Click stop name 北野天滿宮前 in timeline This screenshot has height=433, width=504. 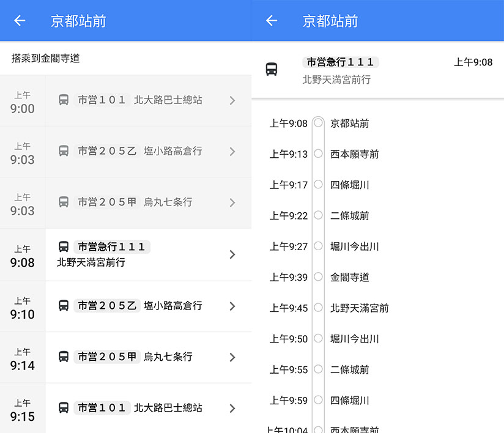tap(360, 308)
